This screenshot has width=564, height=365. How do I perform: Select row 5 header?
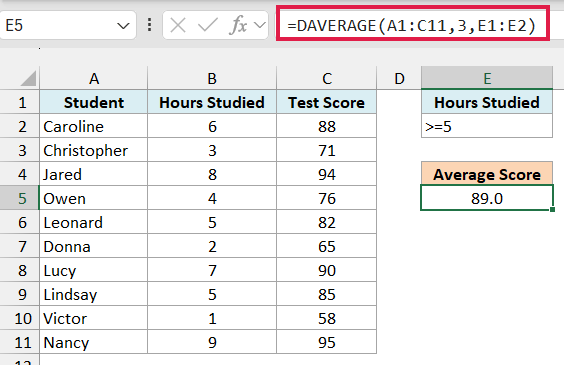[19, 199]
